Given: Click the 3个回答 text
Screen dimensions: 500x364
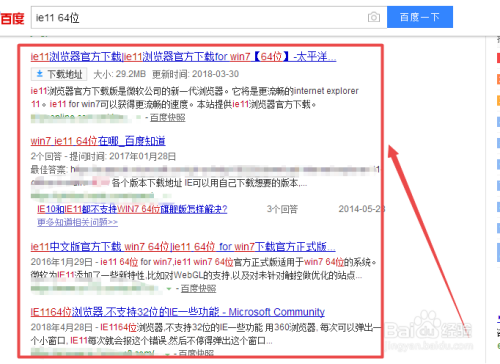Looking at the screenshot, I should point(282,209).
